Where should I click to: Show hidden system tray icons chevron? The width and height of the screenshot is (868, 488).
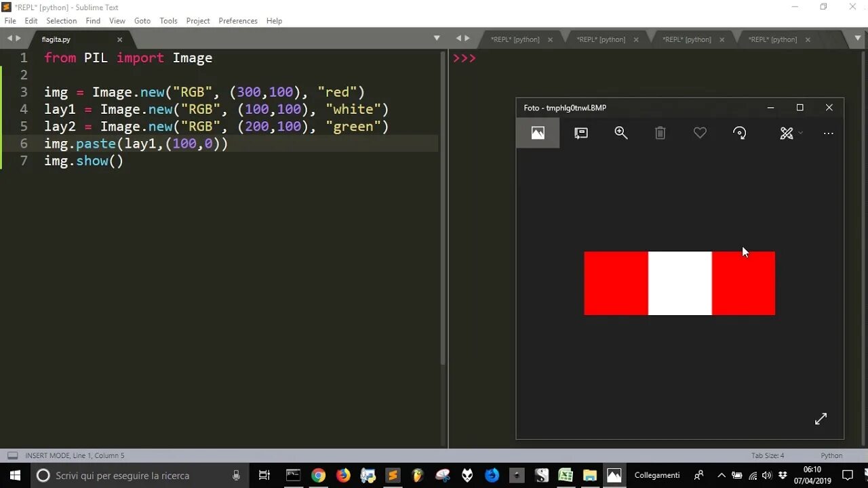[722, 475]
